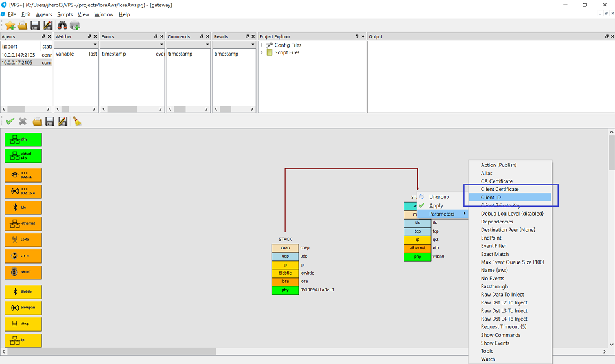Open the Agents menu in menu bar

click(44, 14)
